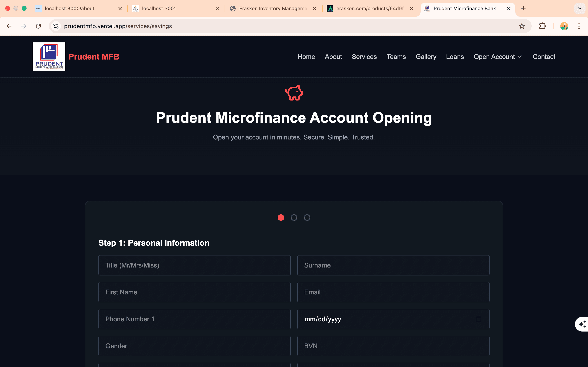
Task: Reload the page with the refresh icon
Action: tap(38, 26)
